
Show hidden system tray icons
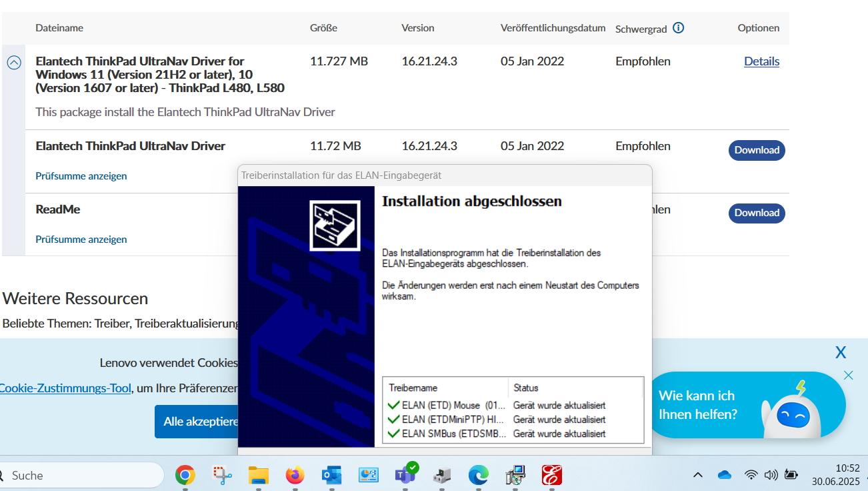click(x=698, y=475)
